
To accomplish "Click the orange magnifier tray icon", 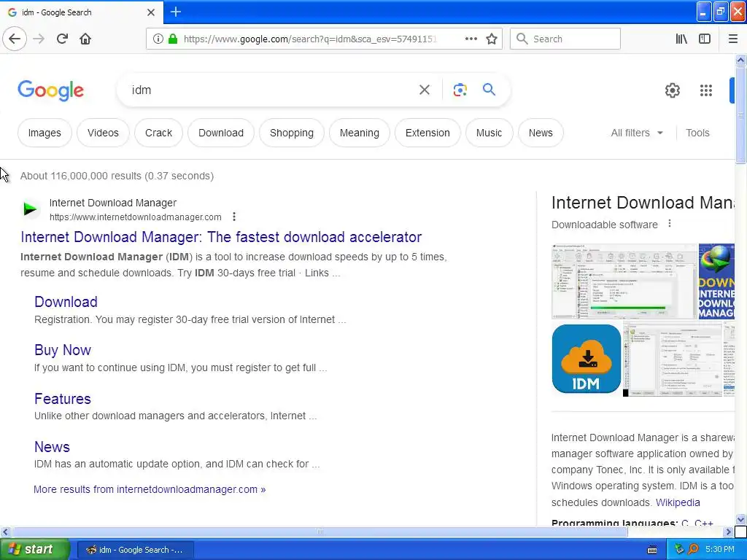I will [x=693, y=550].
